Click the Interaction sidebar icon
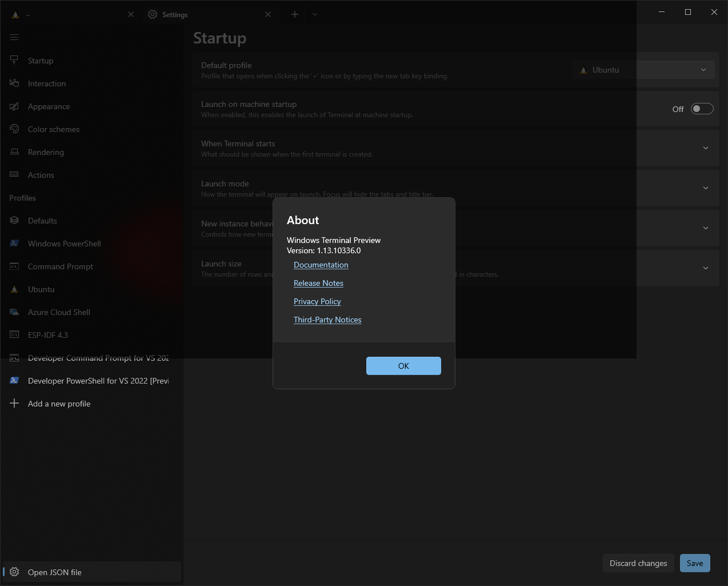Screen dimensions: 728x586 (14, 83)
